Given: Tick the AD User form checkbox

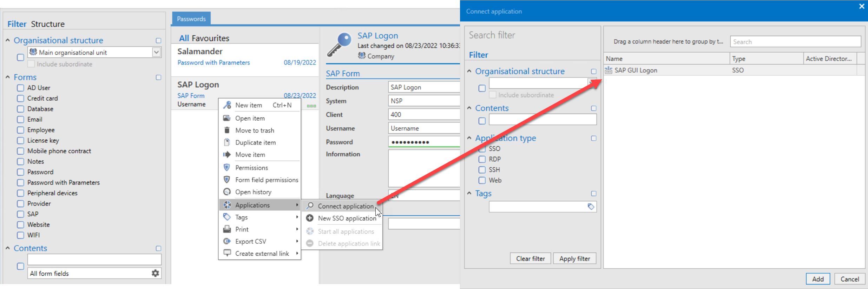Looking at the screenshot, I should [x=21, y=88].
